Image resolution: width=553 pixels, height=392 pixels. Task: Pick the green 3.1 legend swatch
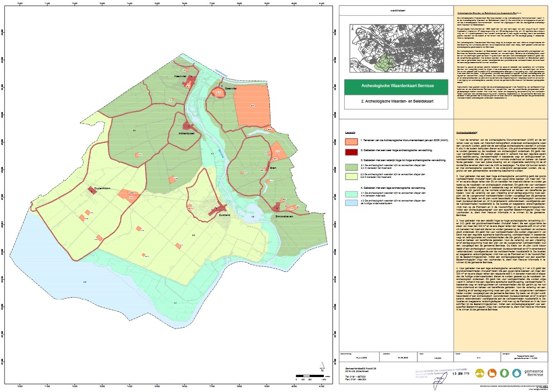[352, 167]
